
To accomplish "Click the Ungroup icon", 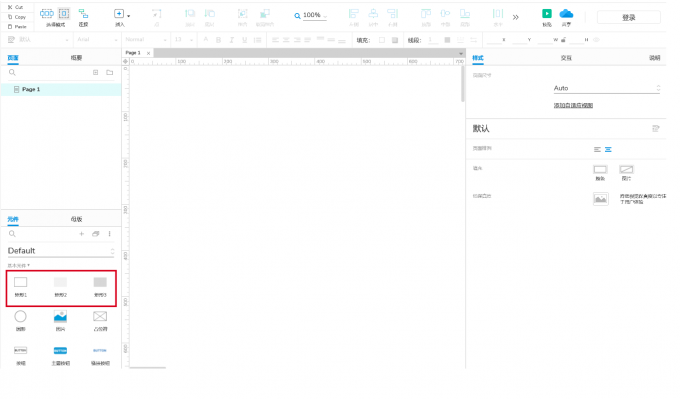I will point(265,14).
